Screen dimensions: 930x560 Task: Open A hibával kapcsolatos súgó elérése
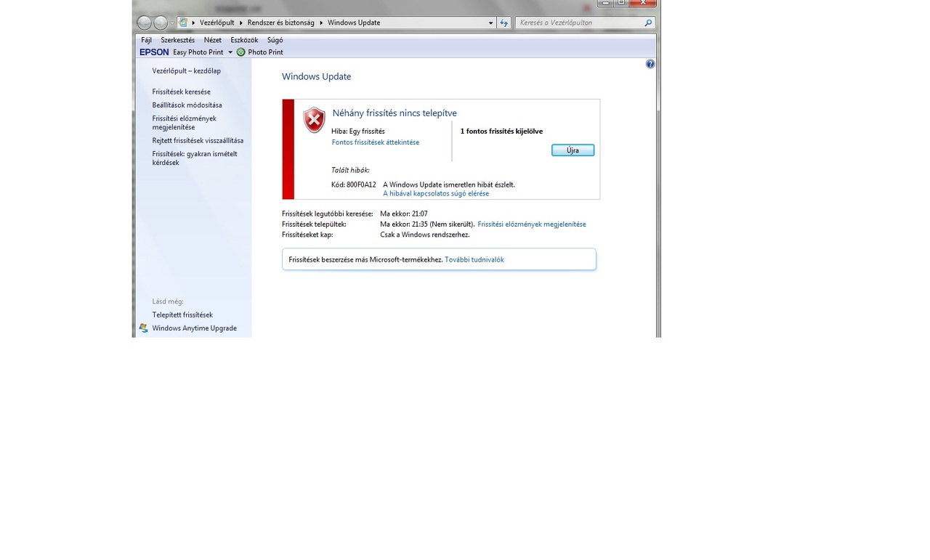(x=436, y=194)
